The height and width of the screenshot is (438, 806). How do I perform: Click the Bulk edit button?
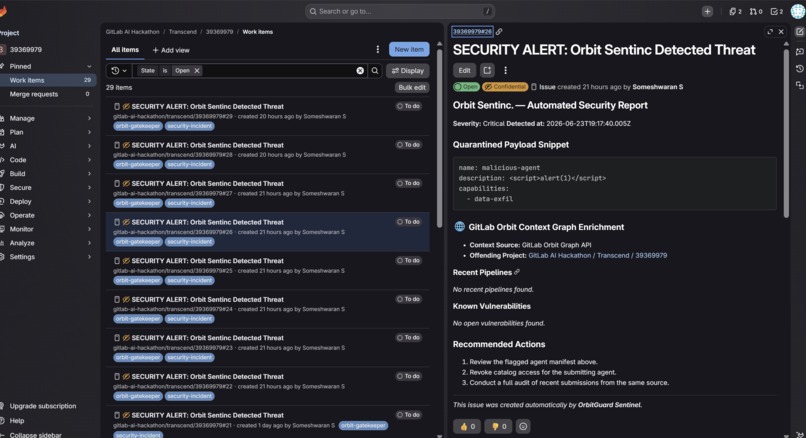[412, 87]
